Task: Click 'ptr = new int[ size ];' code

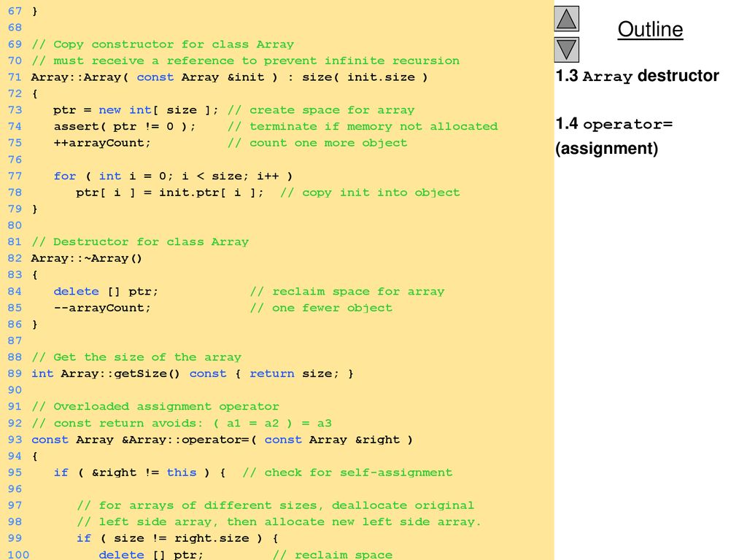Action: pyautogui.click(x=136, y=110)
